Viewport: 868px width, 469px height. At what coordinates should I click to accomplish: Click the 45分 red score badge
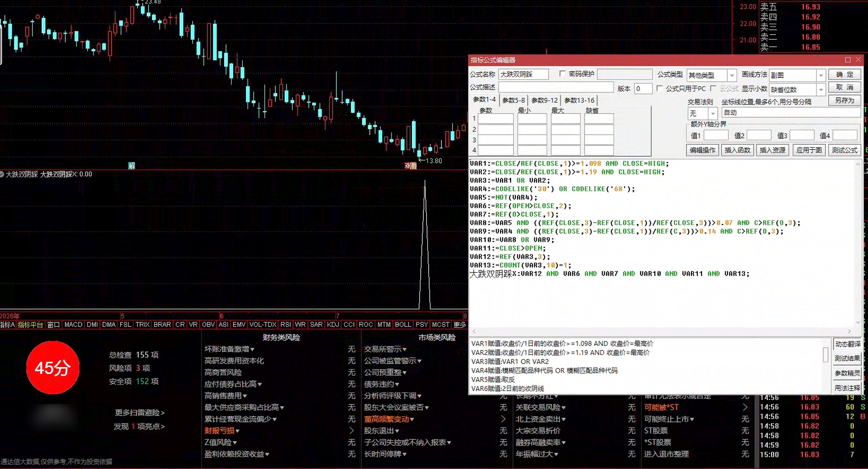coord(53,367)
